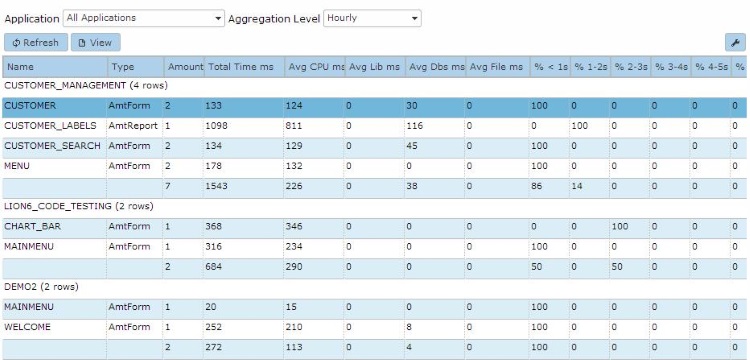Screen dimensions: 750x360
Task: Select the CUSTOMER_LABELS row
Action: coord(374,126)
